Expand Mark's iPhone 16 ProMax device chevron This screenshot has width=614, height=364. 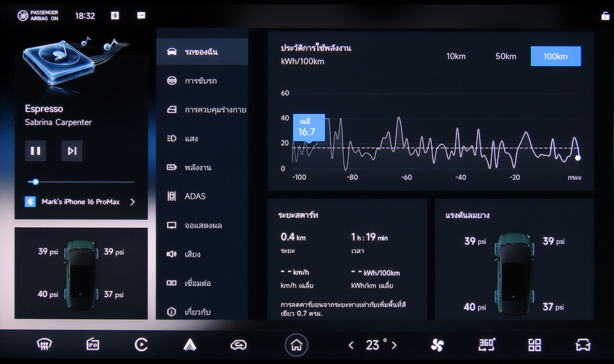point(132,202)
